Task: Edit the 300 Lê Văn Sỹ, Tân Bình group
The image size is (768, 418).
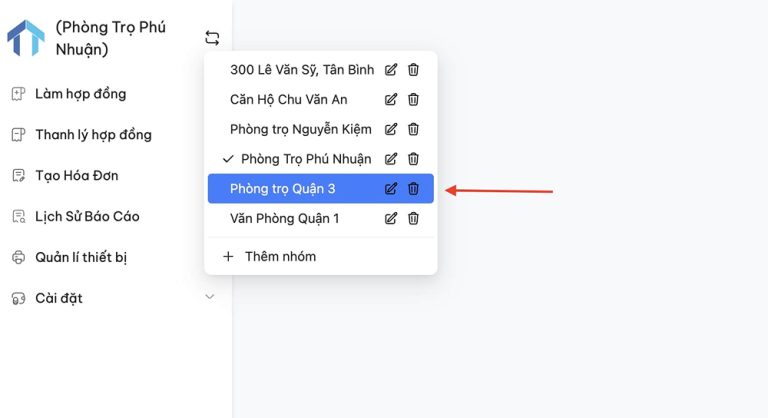Action: point(391,70)
